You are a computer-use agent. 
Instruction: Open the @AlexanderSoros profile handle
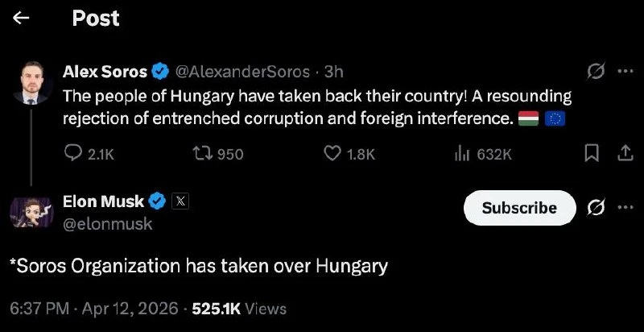(x=242, y=73)
